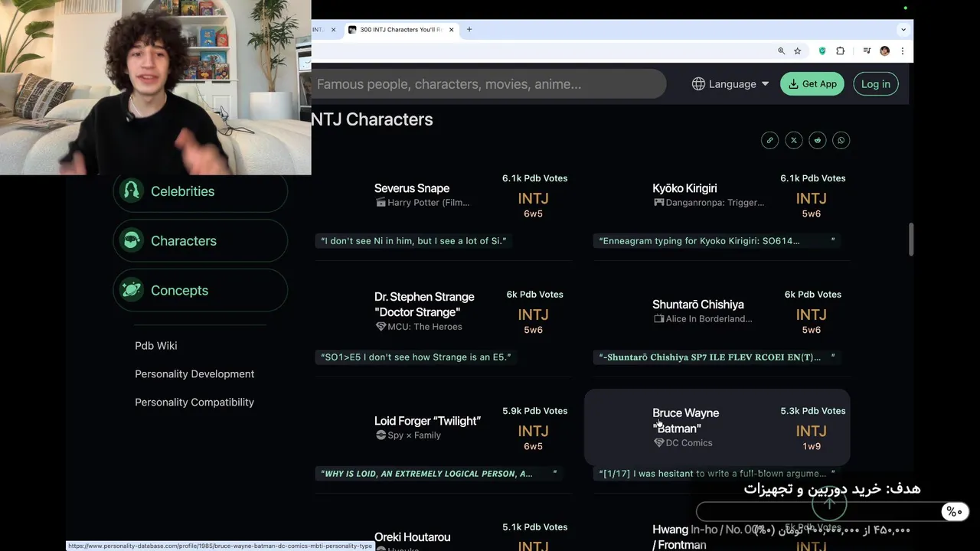This screenshot has height=551, width=980.
Task: Click the Spy × Family category label
Action: [408, 435]
